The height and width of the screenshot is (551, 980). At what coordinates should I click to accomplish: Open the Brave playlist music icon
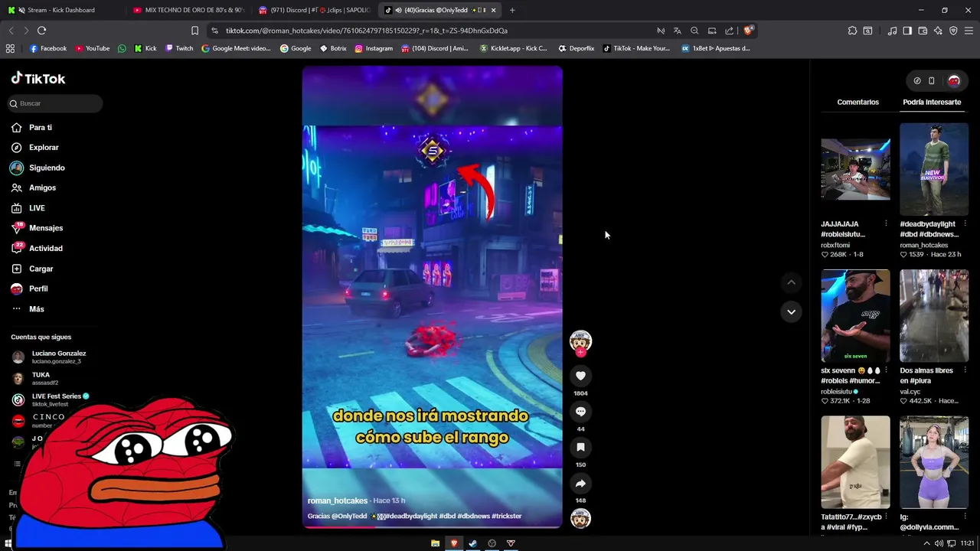tap(892, 31)
